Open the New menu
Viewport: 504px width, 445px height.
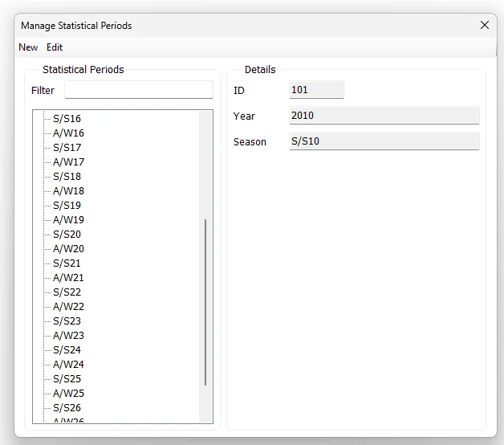tap(28, 47)
